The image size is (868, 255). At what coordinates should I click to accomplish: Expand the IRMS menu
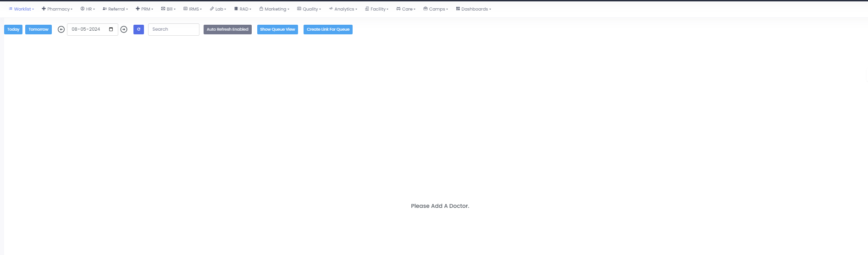coord(193,9)
